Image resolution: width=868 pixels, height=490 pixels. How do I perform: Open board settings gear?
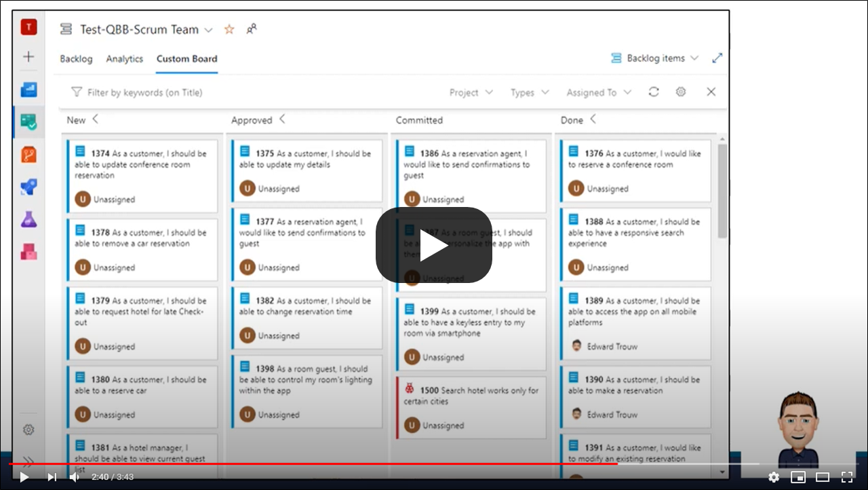click(681, 92)
